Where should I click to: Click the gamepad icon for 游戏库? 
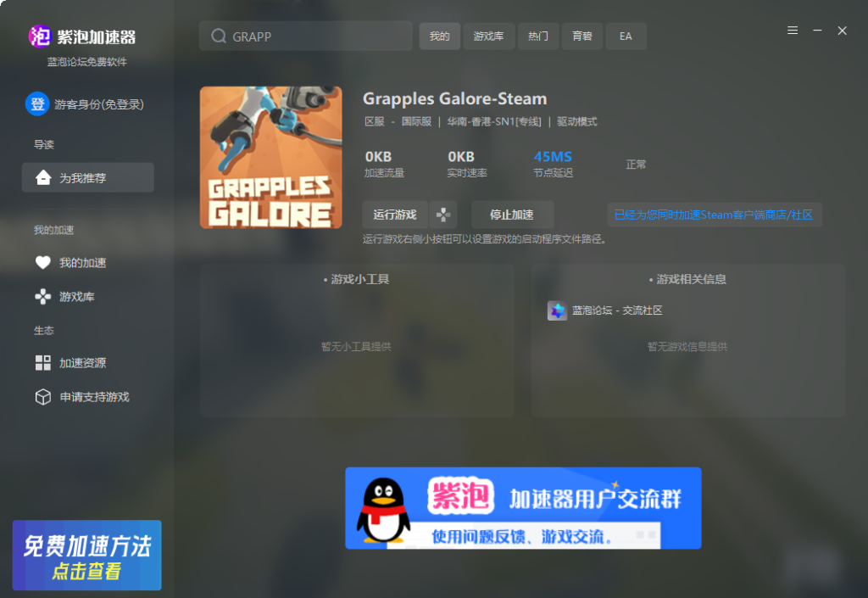click(42, 297)
